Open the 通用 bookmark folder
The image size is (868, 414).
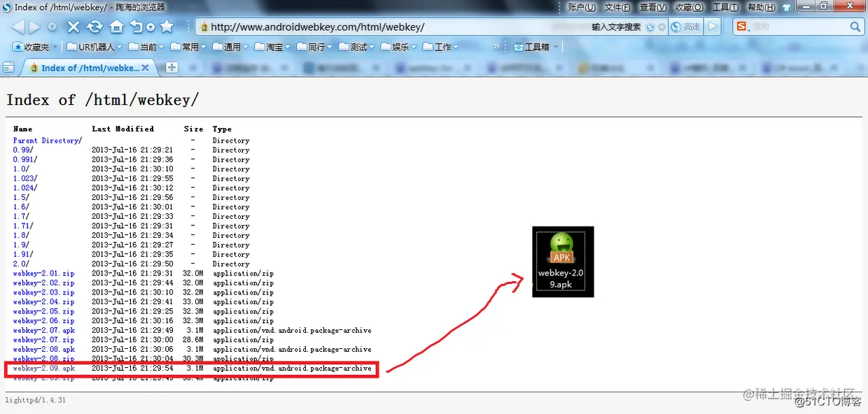230,47
